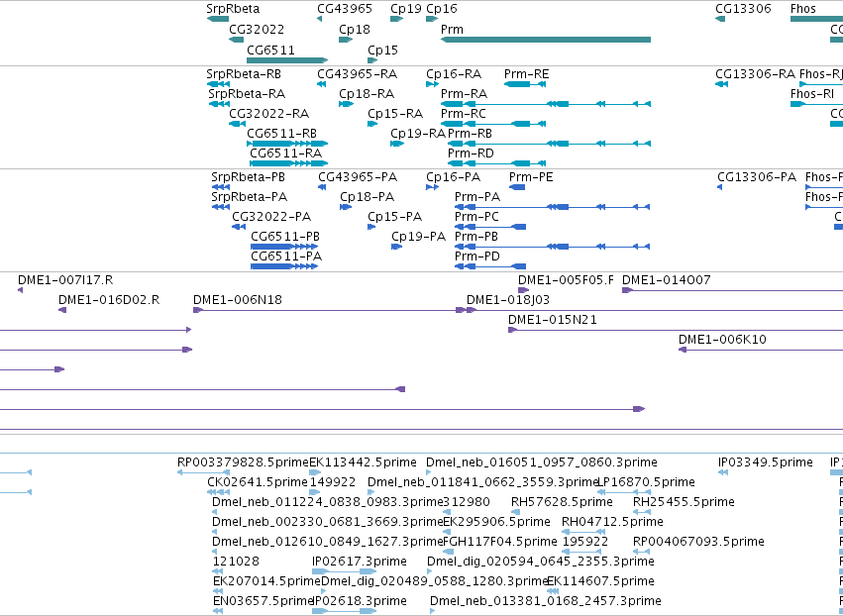Select the Cp19 gene label
The height and width of the screenshot is (616, 843).
406,9
